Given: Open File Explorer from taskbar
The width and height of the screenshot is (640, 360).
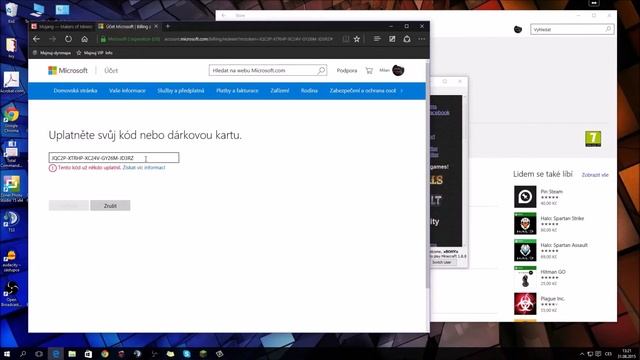Looking at the screenshot, I should [x=72, y=353].
